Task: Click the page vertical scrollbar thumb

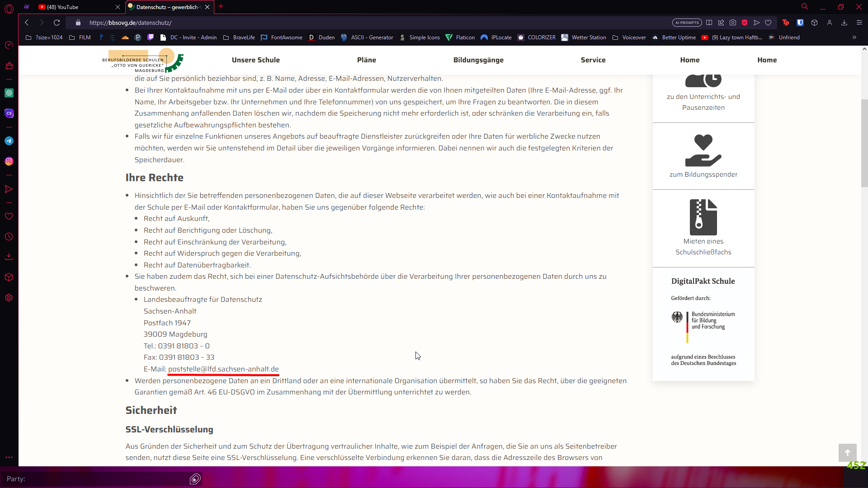Action: point(864,142)
